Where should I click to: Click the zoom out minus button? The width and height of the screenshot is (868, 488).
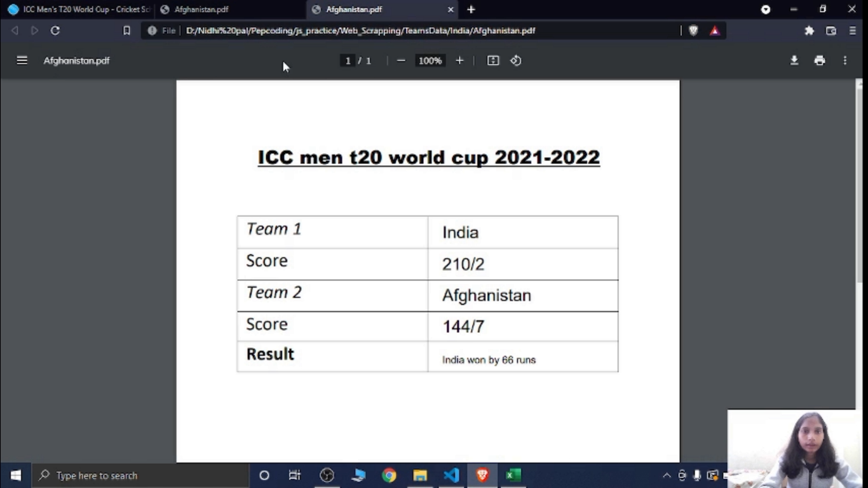coord(401,60)
